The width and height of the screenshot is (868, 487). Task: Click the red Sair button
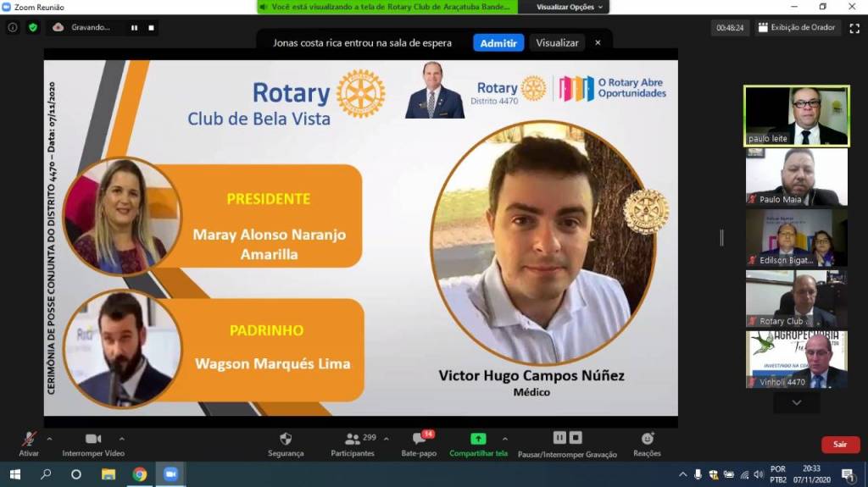click(839, 445)
